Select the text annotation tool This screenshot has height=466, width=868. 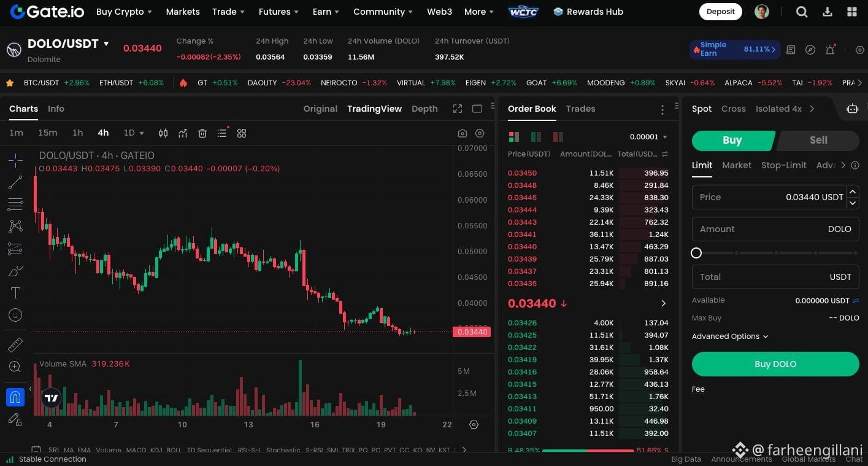click(15, 293)
